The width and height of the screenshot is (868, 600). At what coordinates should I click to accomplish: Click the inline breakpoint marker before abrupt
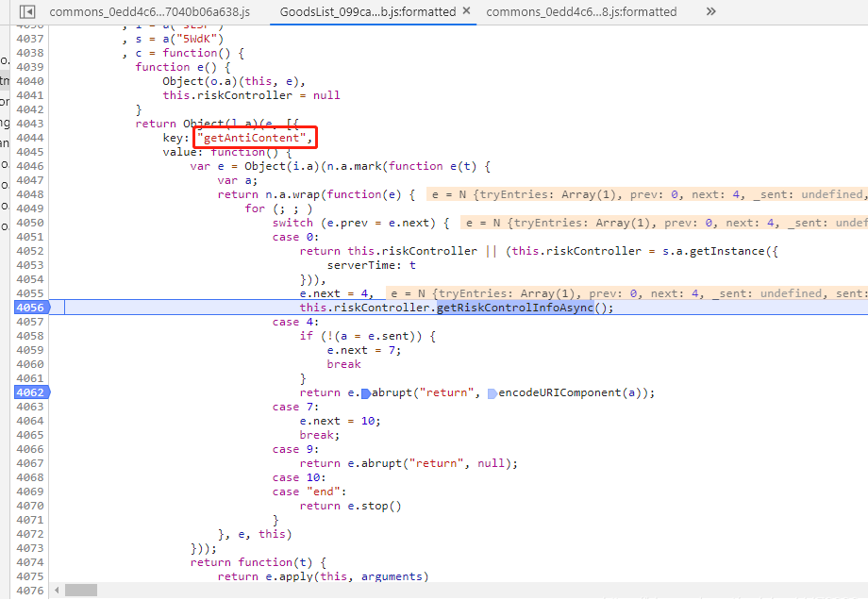coord(366,393)
